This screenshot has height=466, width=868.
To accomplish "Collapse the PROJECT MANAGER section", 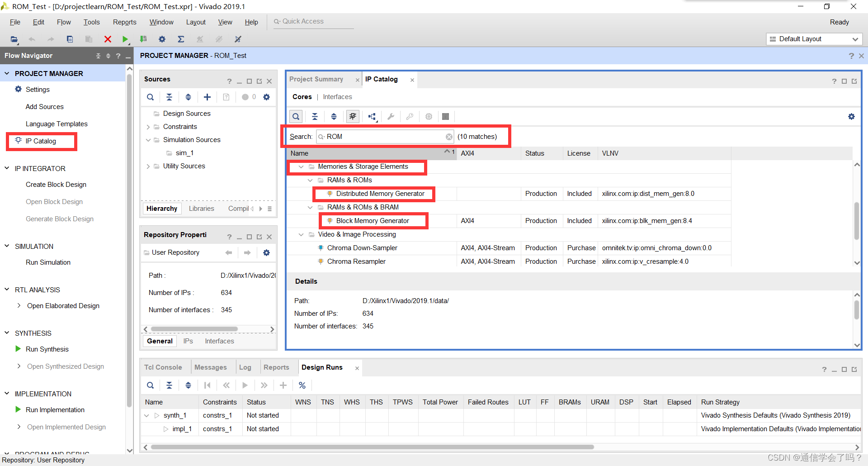I will click(x=7, y=73).
